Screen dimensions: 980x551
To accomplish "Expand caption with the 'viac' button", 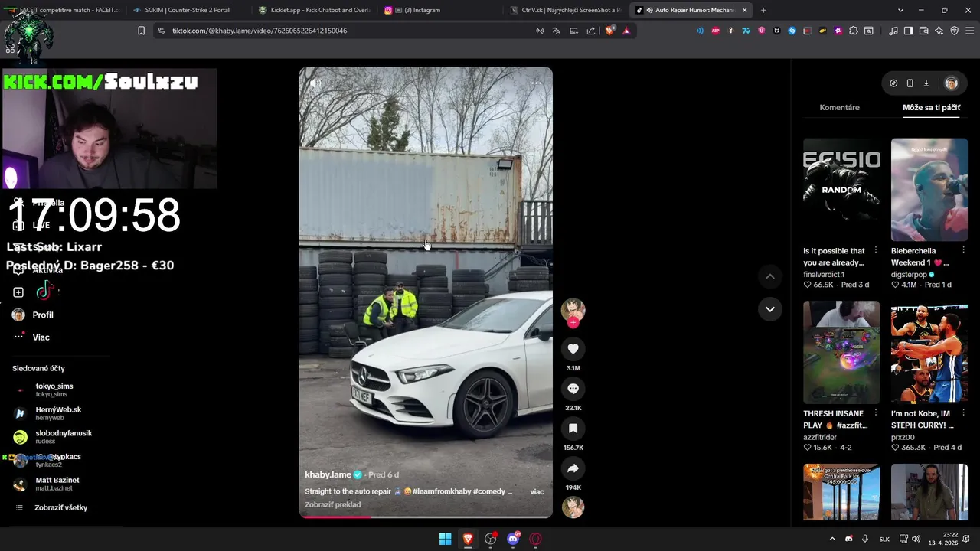I will (537, 492).
